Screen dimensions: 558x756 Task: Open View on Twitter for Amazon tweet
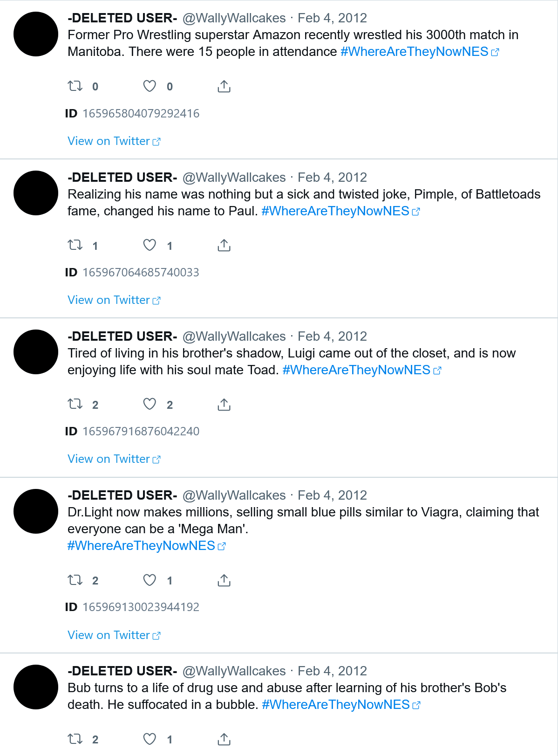[114, 141]
